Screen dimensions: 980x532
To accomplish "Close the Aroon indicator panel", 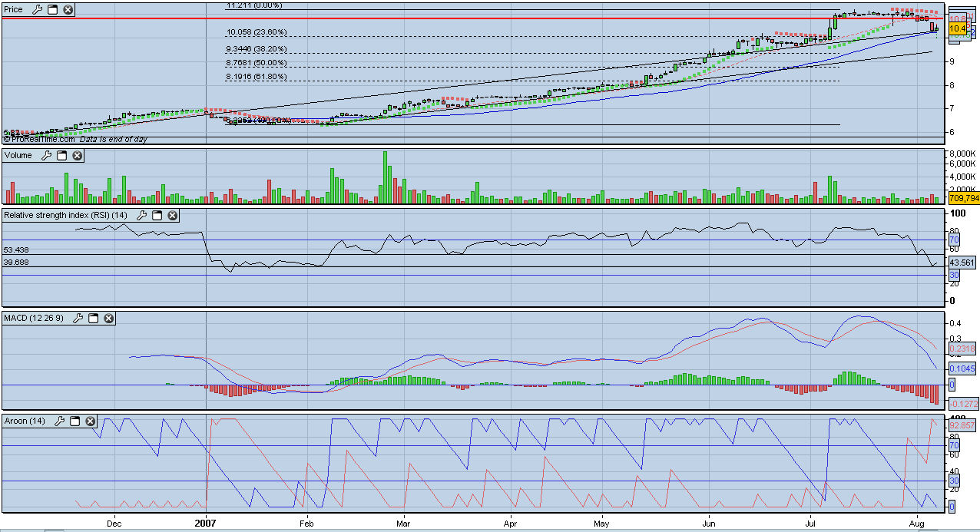I will (x=90, y=421).
